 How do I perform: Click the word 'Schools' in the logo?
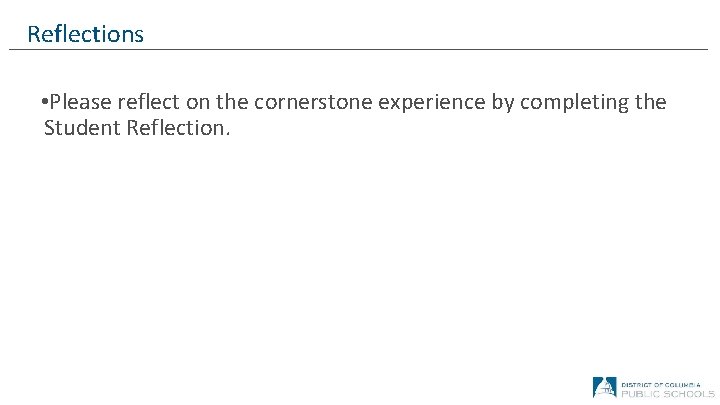(689, 393)
